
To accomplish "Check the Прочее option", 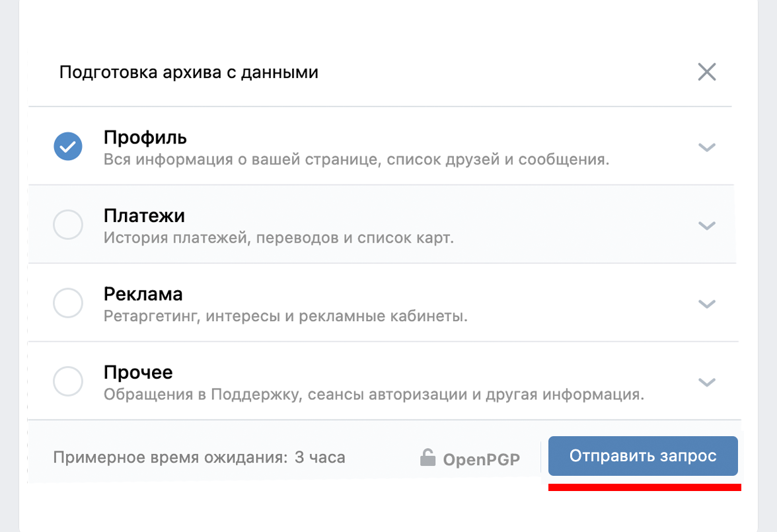I will (68, 381).
